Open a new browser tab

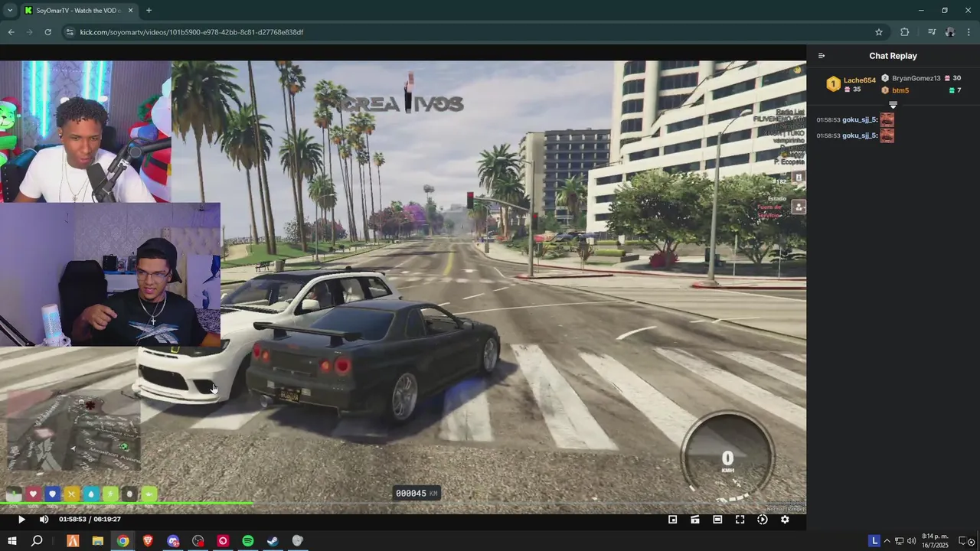[149, 11]
